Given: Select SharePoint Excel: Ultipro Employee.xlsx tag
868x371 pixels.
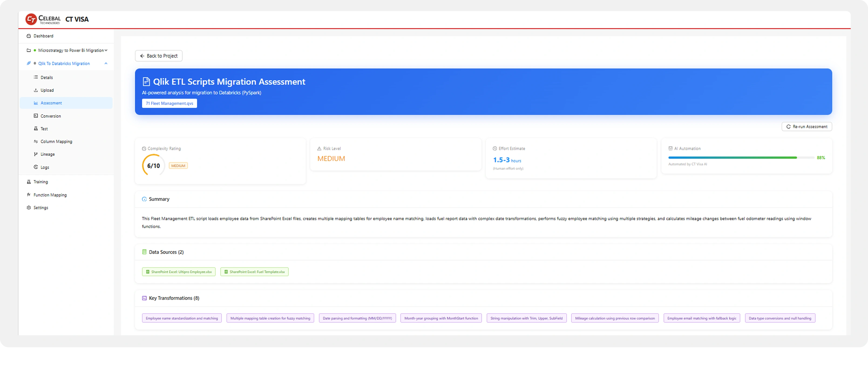Looking at the screenshot, I should pos(179,272).
